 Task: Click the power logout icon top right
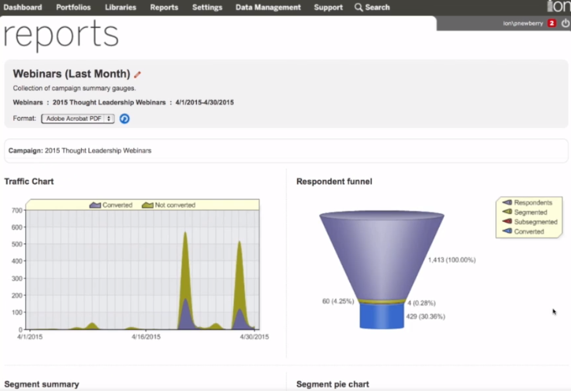(x=566, y=23)
